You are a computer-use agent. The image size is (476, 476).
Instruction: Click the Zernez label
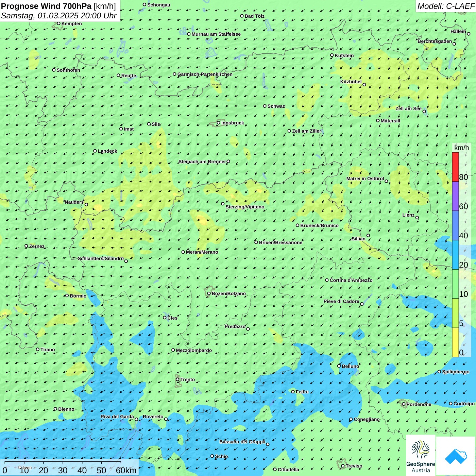pyautogui.click(x=37, y=246)
